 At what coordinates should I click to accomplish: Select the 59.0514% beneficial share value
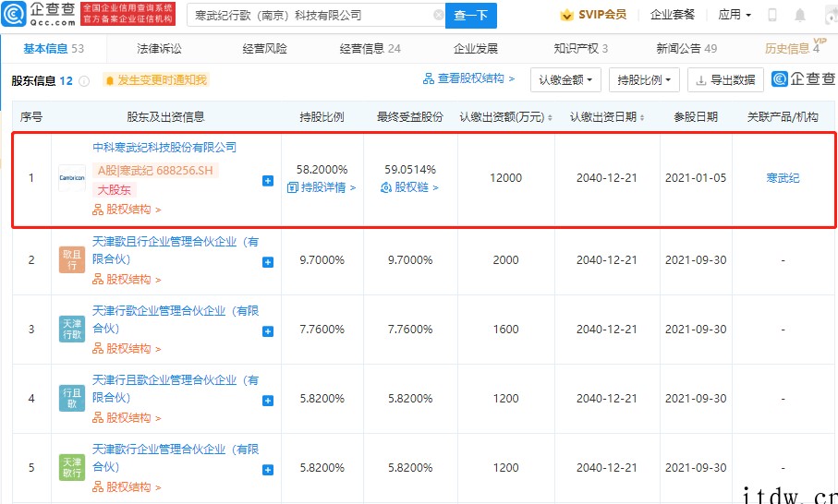[x=410, y=170]
